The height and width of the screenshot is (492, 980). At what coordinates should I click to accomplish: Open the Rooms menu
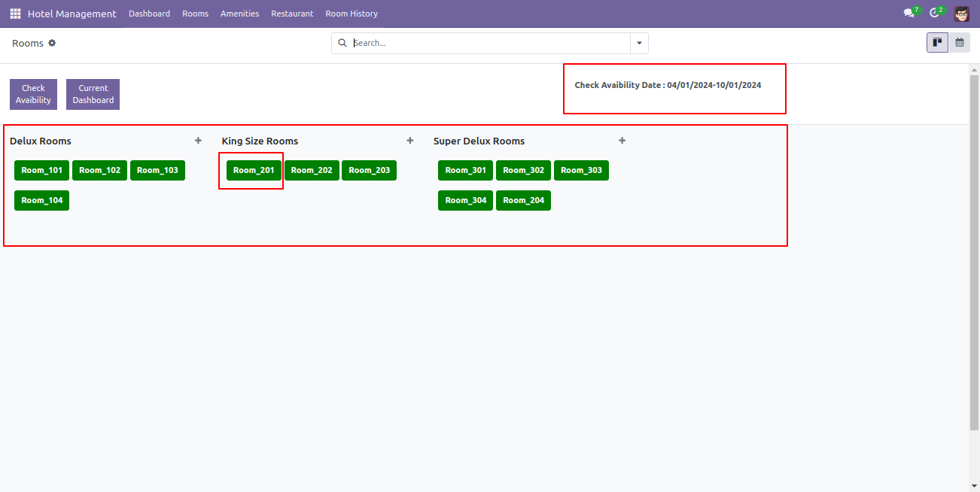point(195,14)
